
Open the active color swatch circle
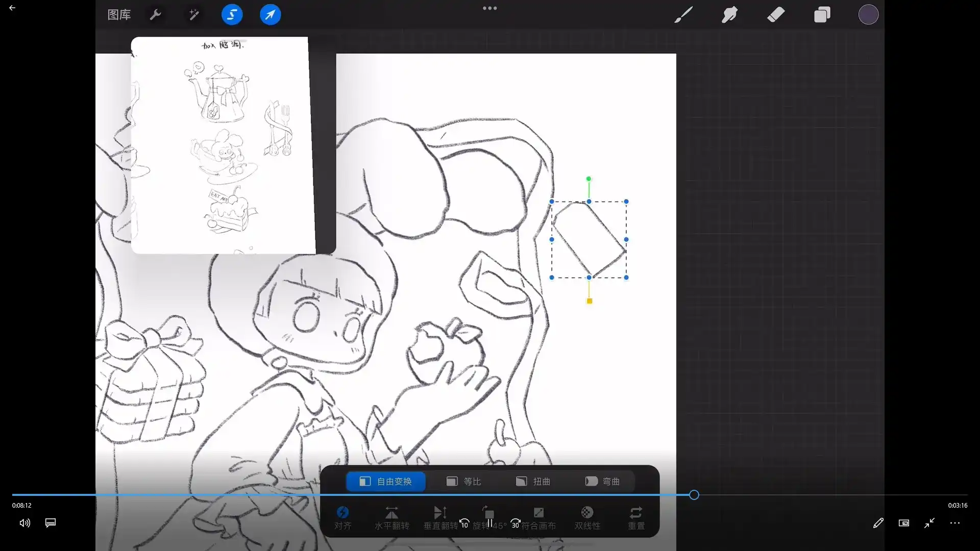(x=868, y=15)
